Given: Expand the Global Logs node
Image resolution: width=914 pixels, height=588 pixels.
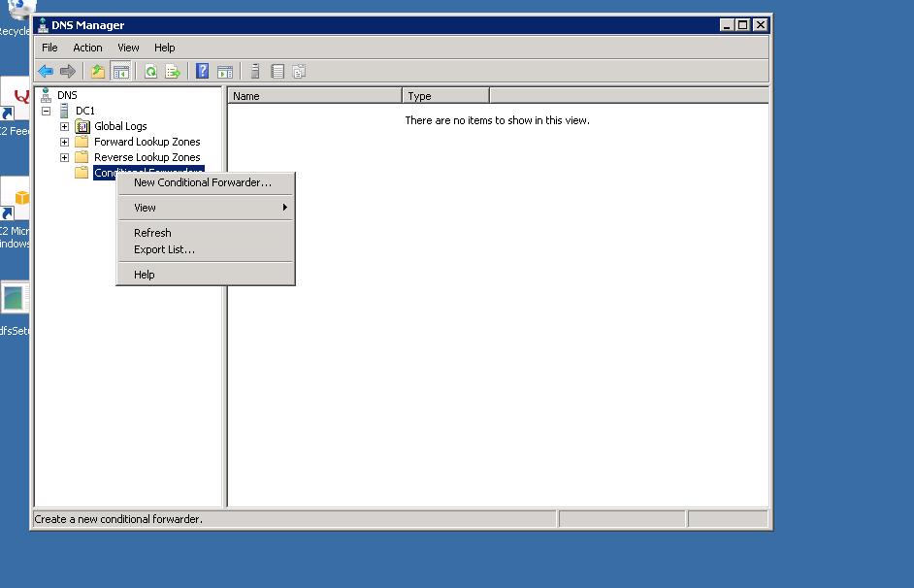Looking at the screenshot, I should pyautogui.click(x=65, y=126).
